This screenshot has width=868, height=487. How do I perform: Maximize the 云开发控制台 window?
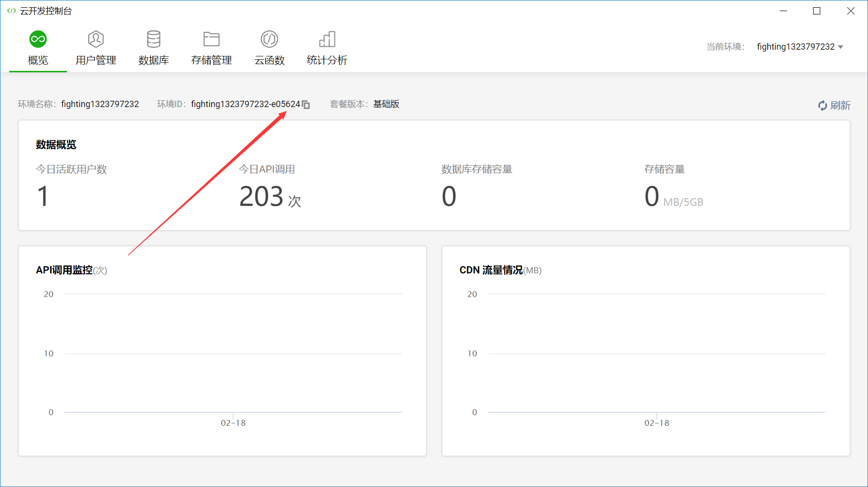[x=816, y=11]
